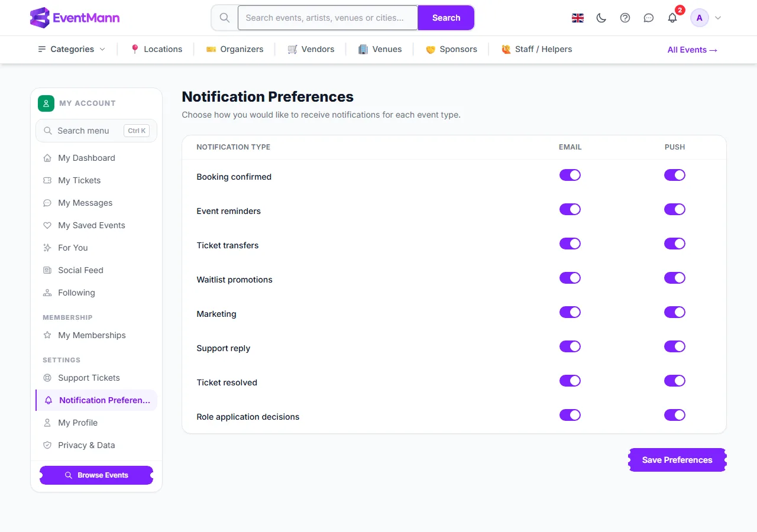The width and height of the screenshot is (757, 532).
Task: Click the My Memberships star icon
Action: [47, 335]
